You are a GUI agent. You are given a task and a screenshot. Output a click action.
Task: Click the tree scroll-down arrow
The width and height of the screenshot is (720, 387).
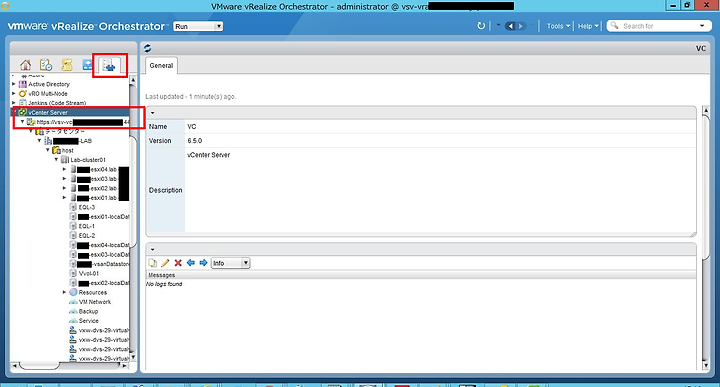pos(133,357)
